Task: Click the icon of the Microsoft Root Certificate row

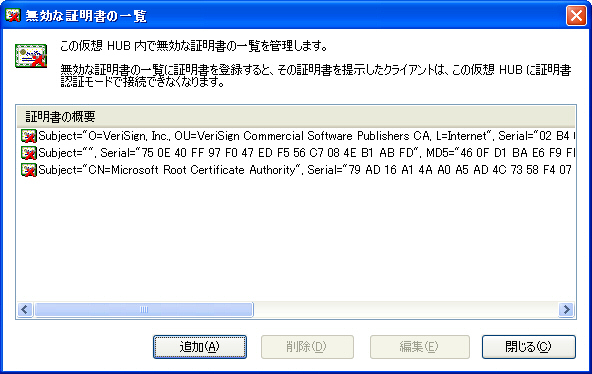Action: pos(29,170)
